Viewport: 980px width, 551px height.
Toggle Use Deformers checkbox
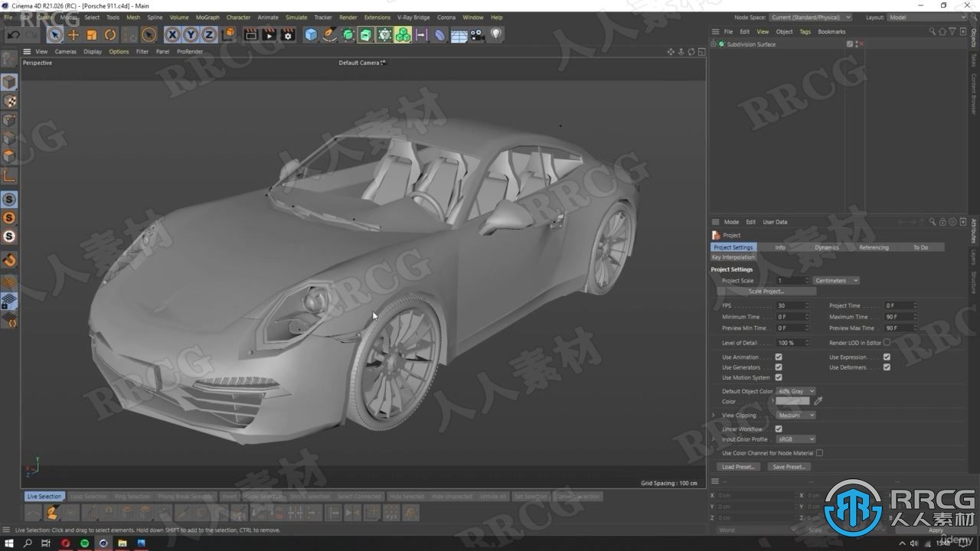[x=887, y=367]
